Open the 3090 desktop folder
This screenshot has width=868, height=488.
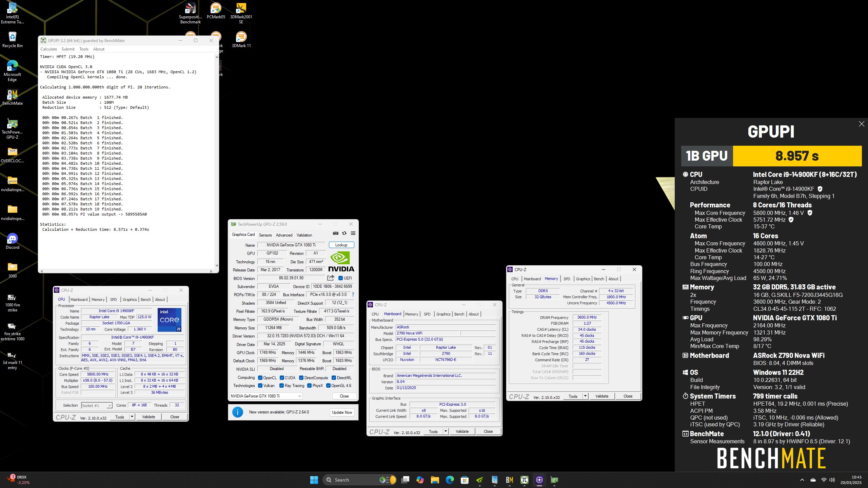[x=13, y=270]
